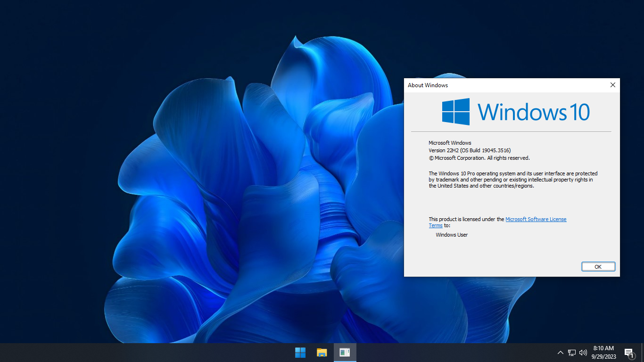Viewport: 644px width, 362px height.
Task: Click the About Windows title bar text
Action: (428, 85)
